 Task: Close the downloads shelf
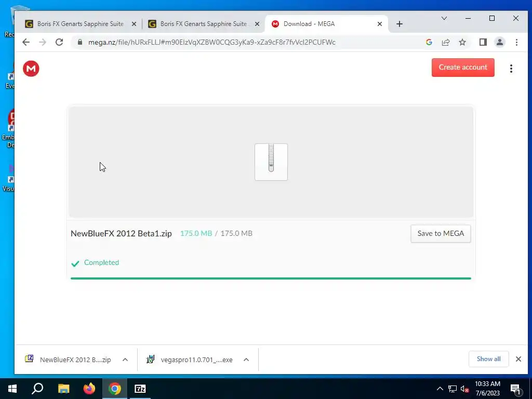518,358
